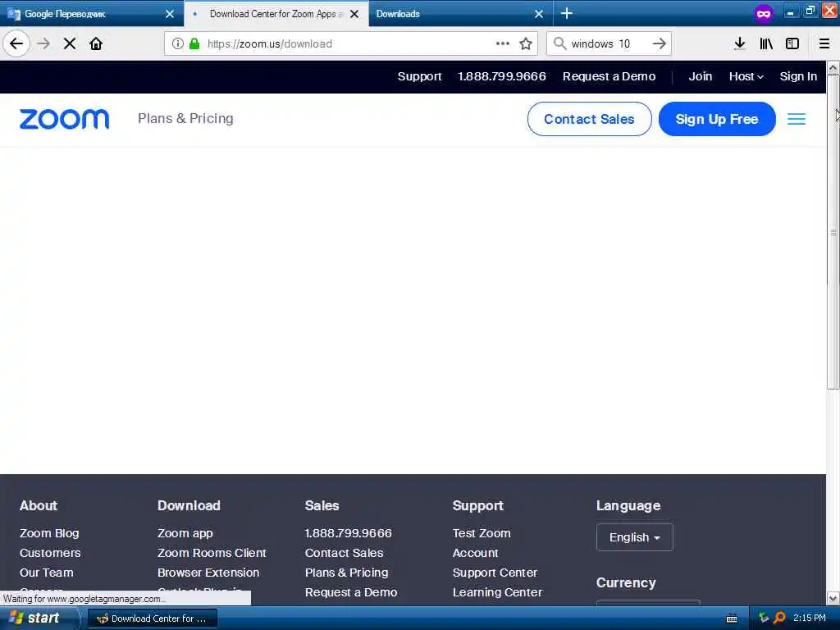This screenshot has width=840, height=630.
Task: Open Zoom Blog footer link
Action: 49,533
